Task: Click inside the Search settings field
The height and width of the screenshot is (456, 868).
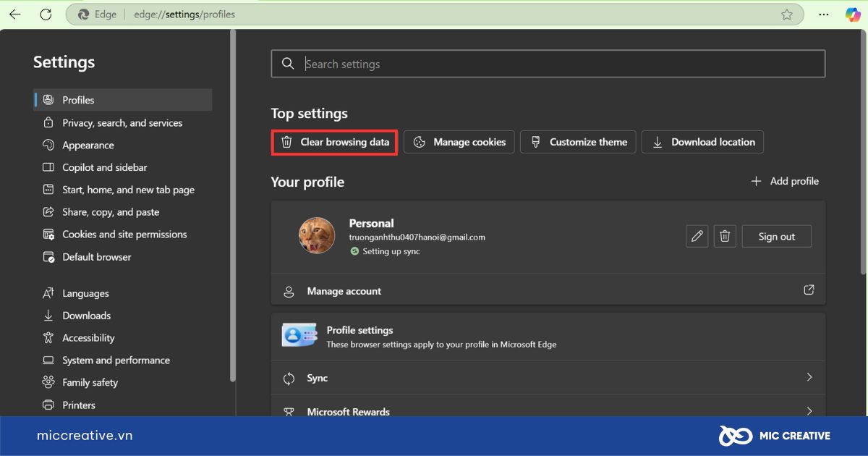Action: pyautogui.click(x=548, y=64)
